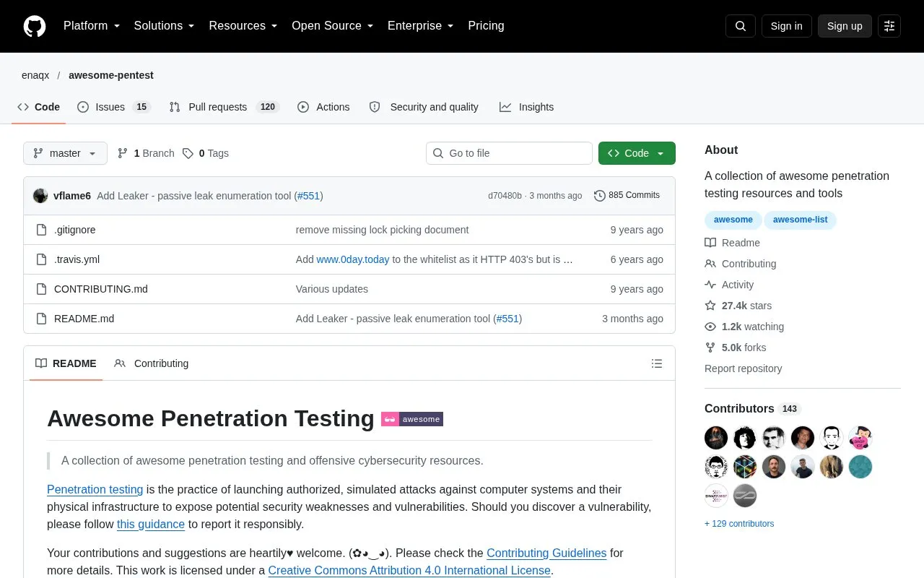Click the fork icon beside 5.0k forks

pyautogui.click(x=710, y=348)
